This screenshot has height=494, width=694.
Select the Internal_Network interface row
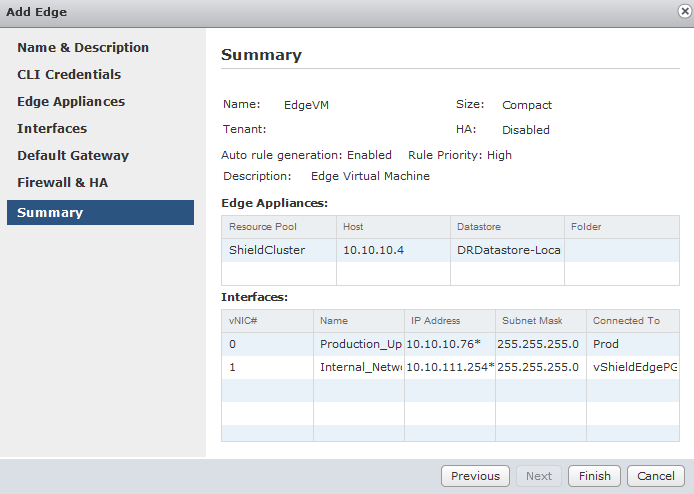(361, 367)
